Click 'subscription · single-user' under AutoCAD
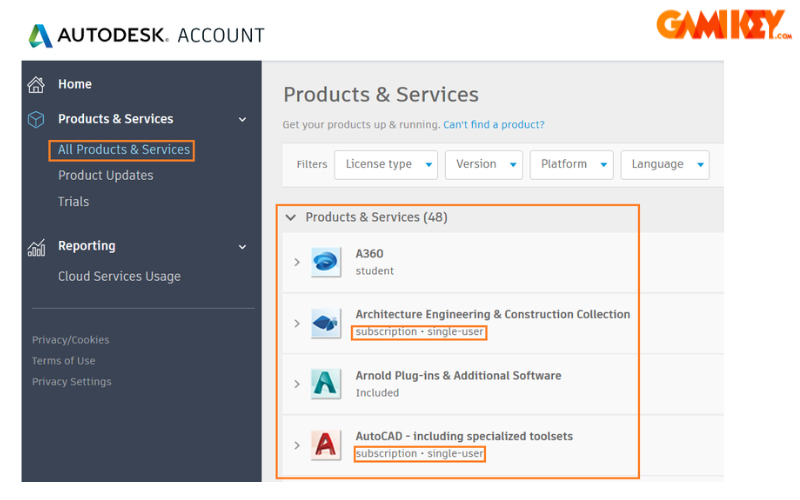The height and width of the screenshot is (500, 800). [x=419, y=454]
